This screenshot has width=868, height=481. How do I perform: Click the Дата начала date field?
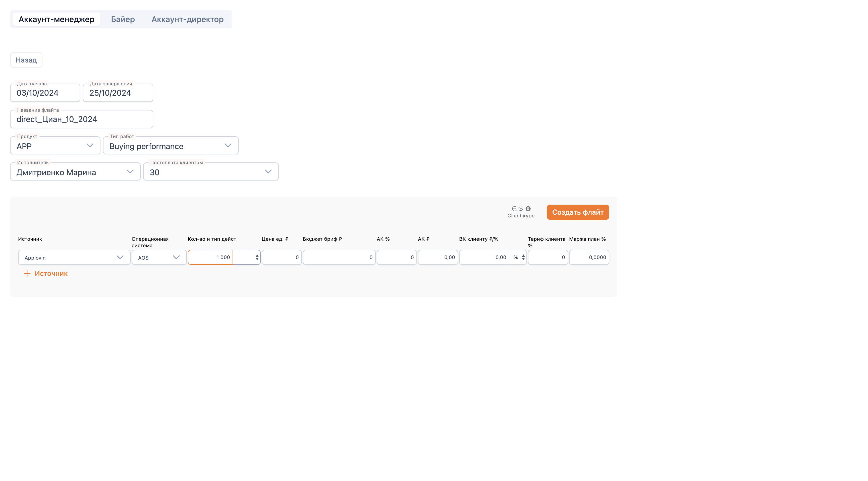[x=45, y=93]
